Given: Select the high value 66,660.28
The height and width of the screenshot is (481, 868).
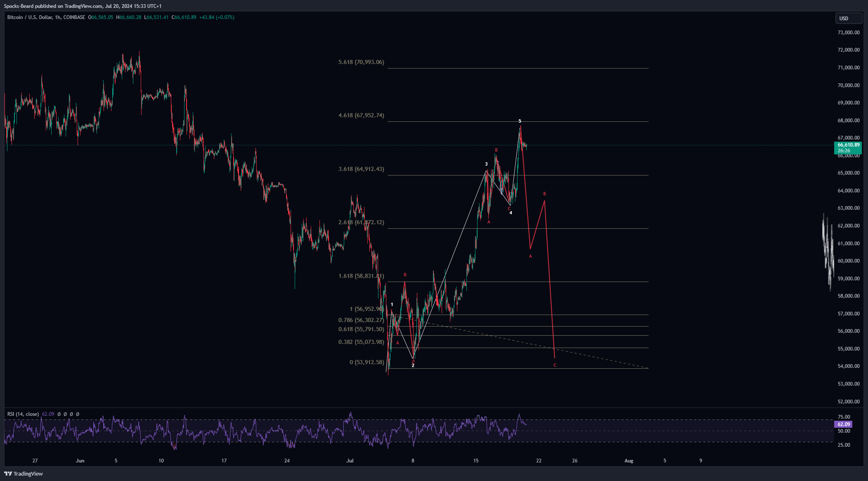Looking at the screenshot, I should [130, 17].
